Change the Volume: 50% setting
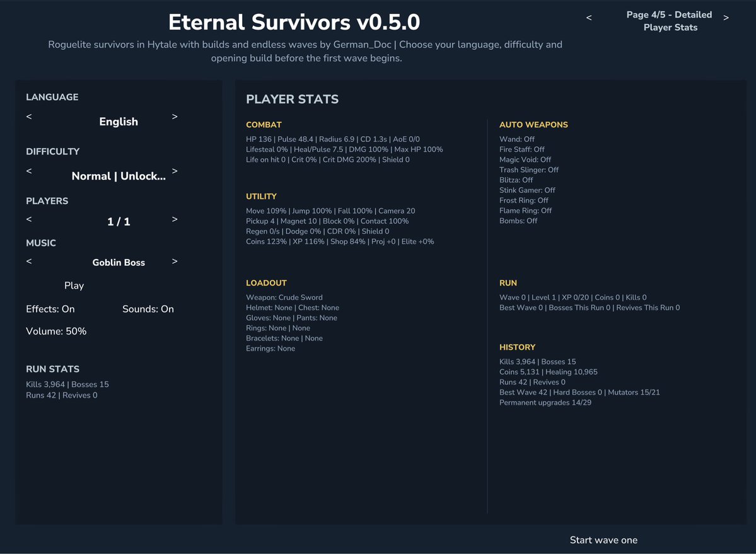Screen dimensions: 756x554 (56, 331)
